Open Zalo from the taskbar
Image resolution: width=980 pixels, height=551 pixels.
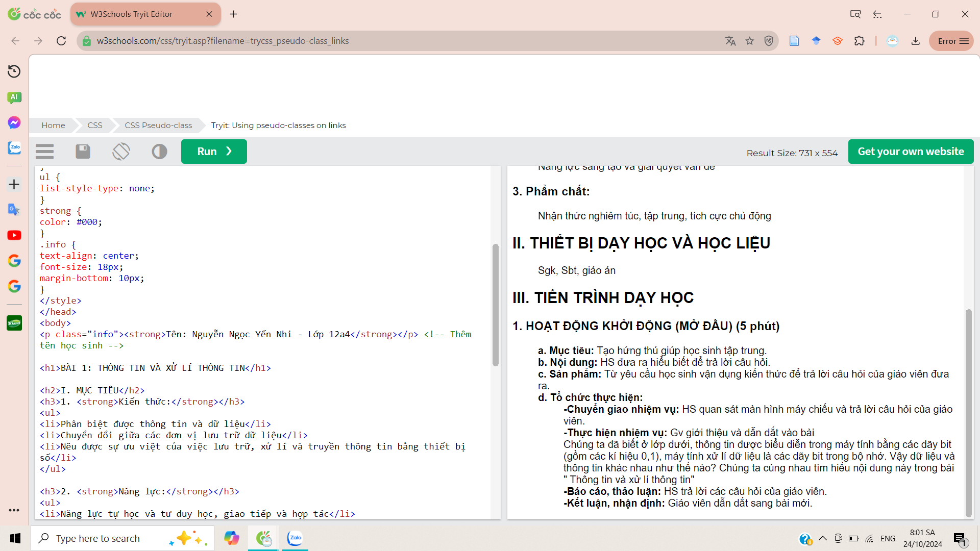(295, 538)
